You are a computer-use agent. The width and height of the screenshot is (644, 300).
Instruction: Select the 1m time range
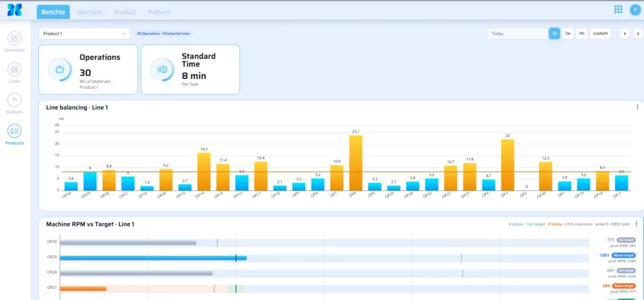click(x=582, y=34)
